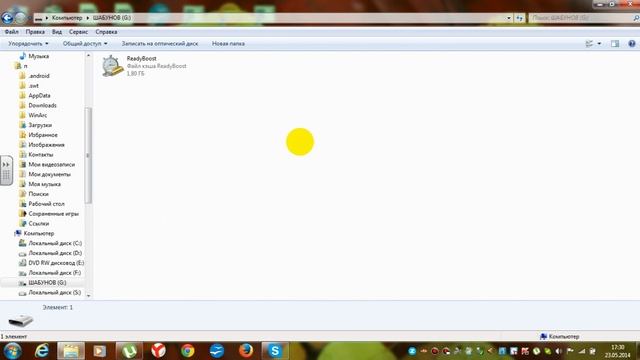Click the AppData folder icon
The height and width of the screenshot is (360, 640).
click(23, 96)
